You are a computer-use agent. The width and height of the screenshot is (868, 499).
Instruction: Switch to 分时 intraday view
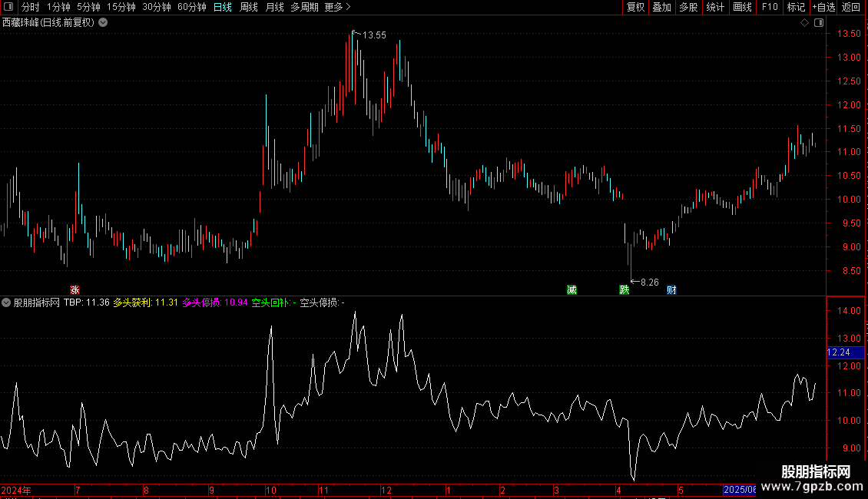click(30, 7)
